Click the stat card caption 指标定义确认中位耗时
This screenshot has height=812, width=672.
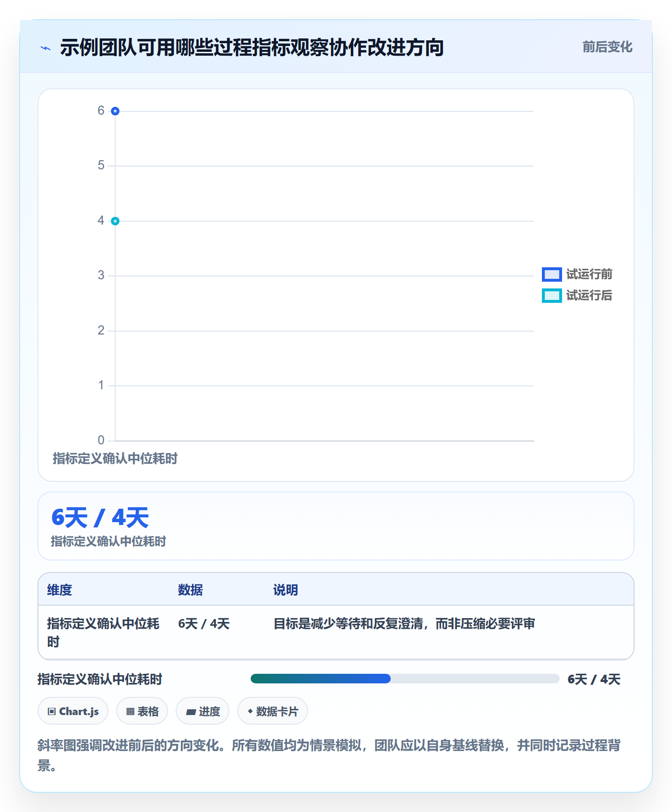pos(108,541)
